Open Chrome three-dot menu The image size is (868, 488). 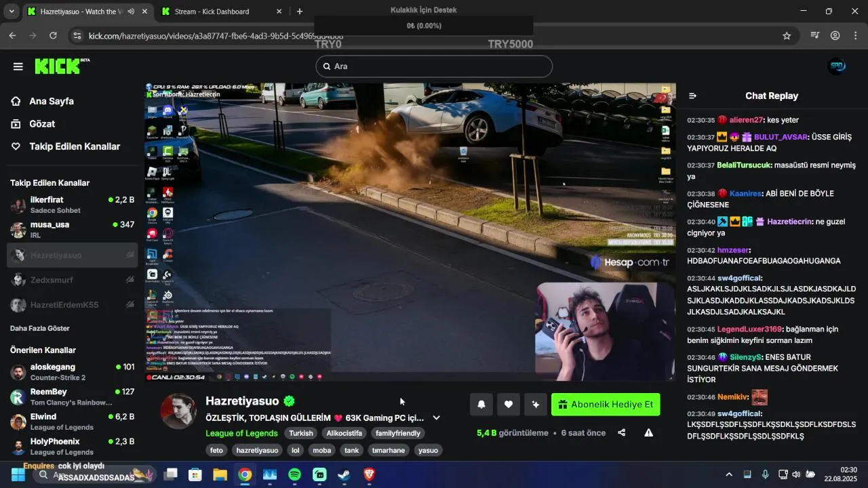point(855,35)
